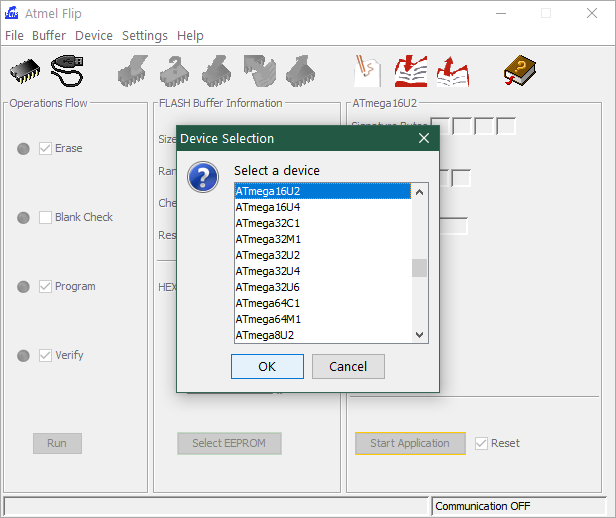Select ATmega32U6 in the device list
The height and width of the screenshot is (518, 616).
323,287
